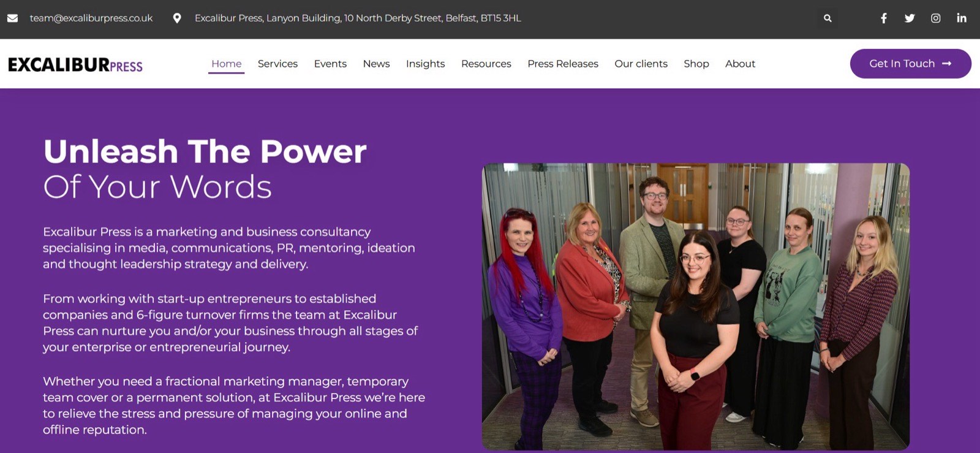Click the Get In Touch button

point(911,64)
